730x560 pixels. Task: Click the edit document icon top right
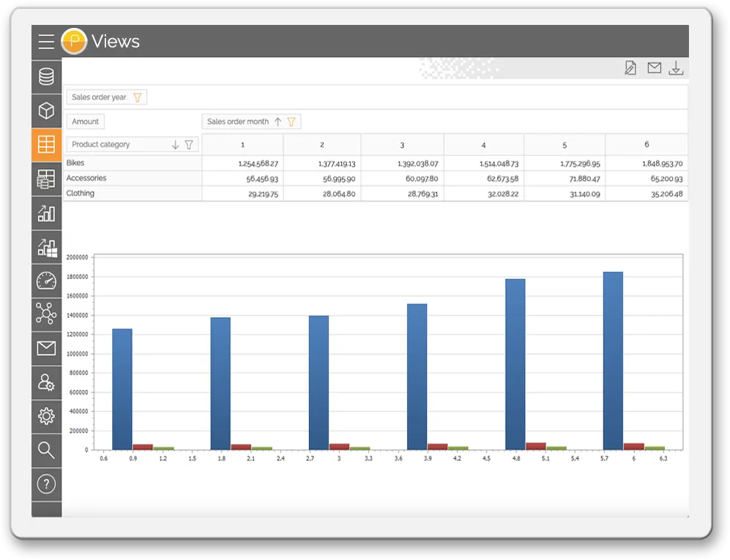tap(630, 68)
